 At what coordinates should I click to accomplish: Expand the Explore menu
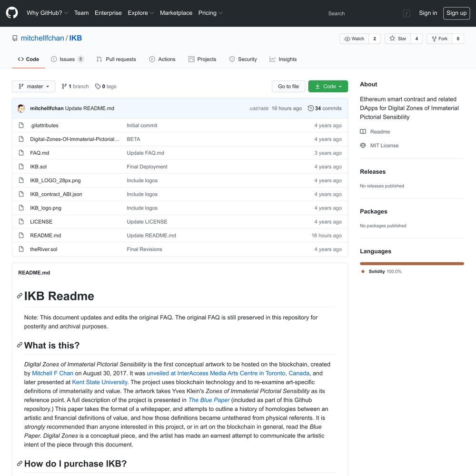click(141, 13)
